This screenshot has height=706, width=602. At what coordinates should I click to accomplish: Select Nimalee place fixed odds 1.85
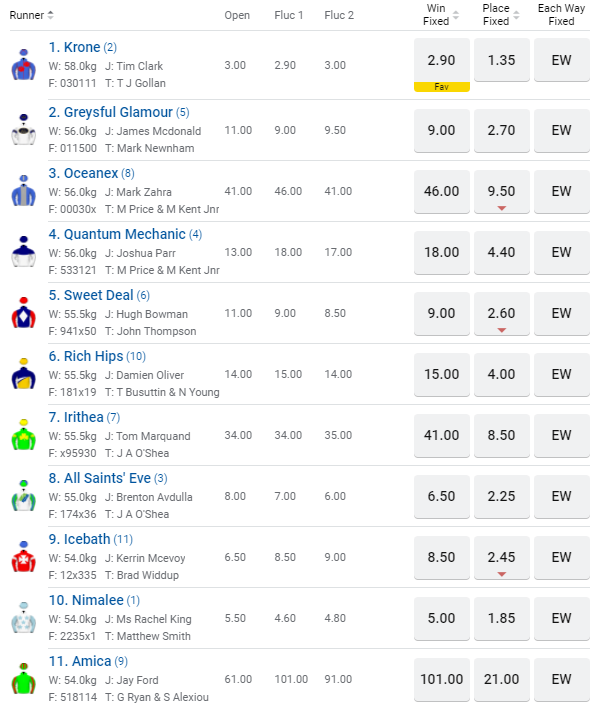[501, 618]
